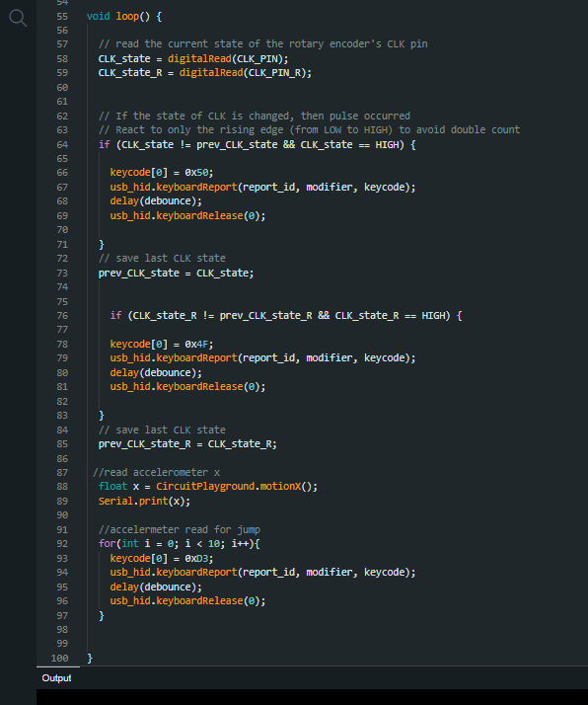Image resolution: width=588 pixels, height=705 pixels.
Task: Click line number 92 in gutter
Action: click(62, 544)
